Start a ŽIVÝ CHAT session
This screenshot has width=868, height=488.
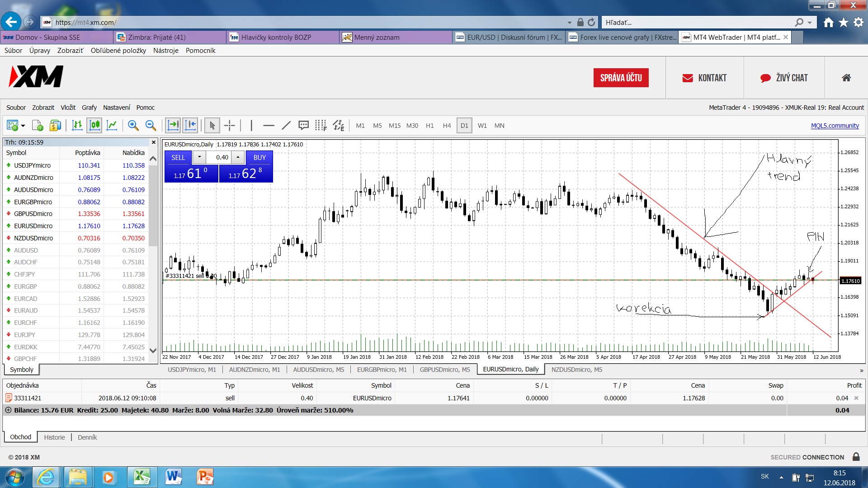pyautogui.click(x=784, y=78)
